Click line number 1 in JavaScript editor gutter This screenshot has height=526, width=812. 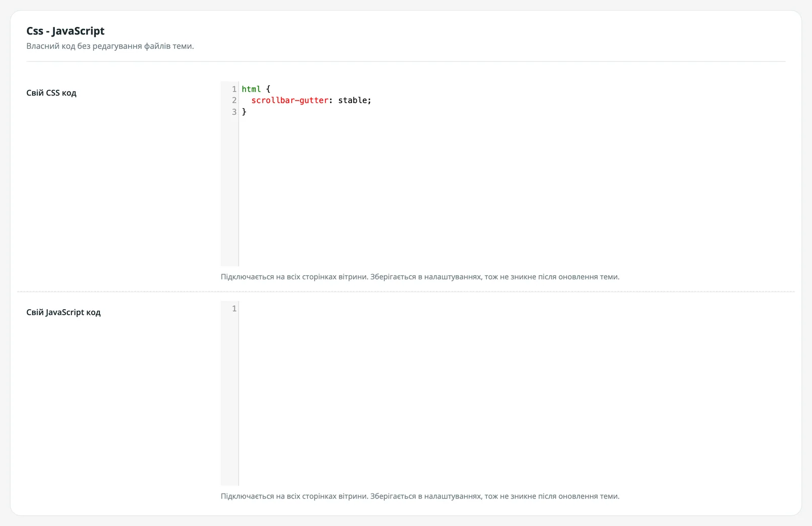click(234, 309)
